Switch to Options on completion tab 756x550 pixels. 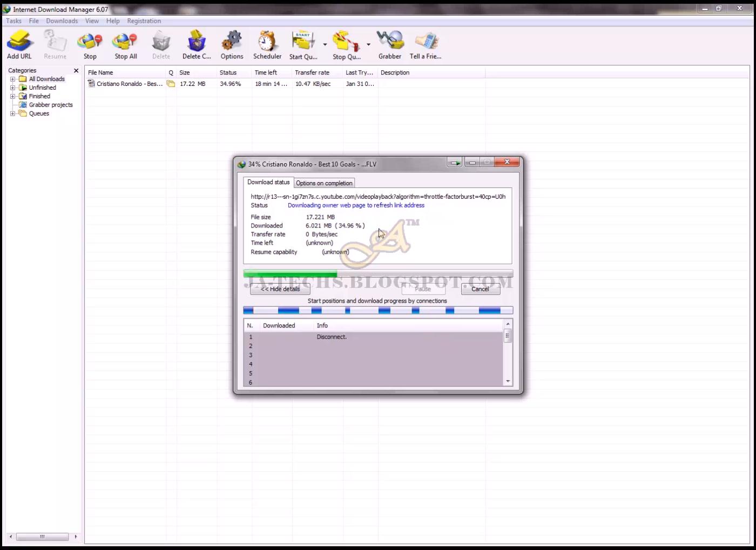coord(324,183)
